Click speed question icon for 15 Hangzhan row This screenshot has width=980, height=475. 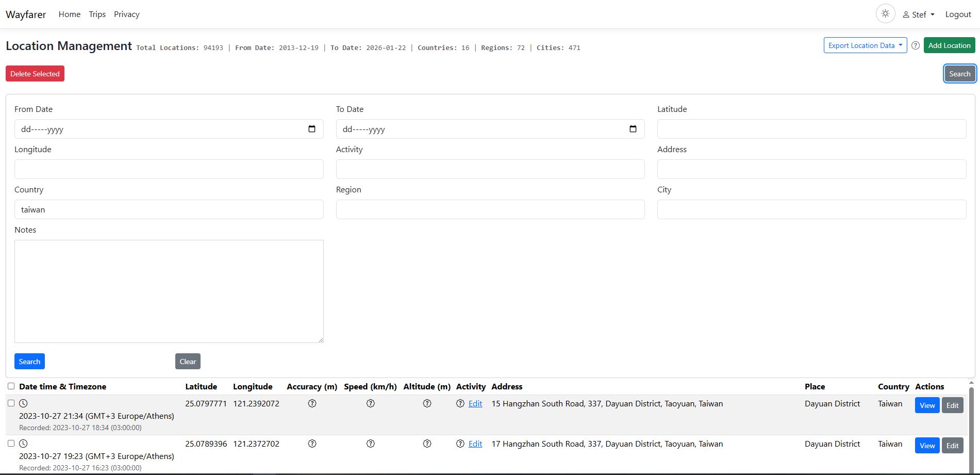click(371, 403)
